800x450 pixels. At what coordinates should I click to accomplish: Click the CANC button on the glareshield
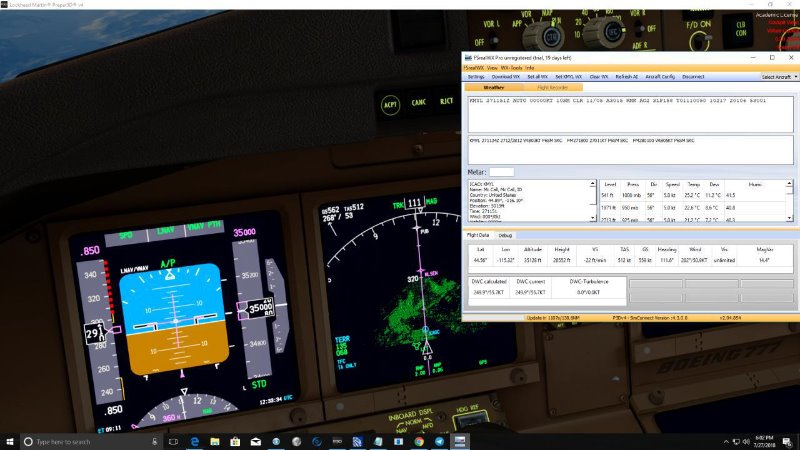(418, 103)
